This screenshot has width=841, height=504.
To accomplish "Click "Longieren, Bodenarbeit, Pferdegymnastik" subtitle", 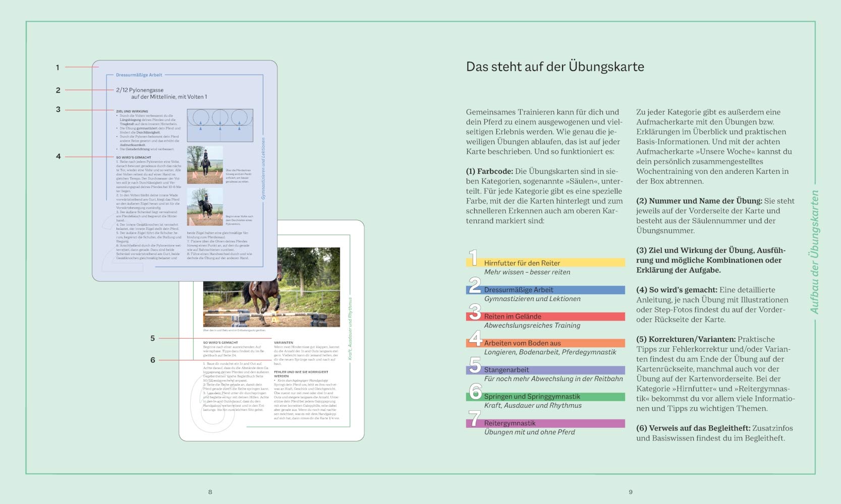I will pos(550,352).
